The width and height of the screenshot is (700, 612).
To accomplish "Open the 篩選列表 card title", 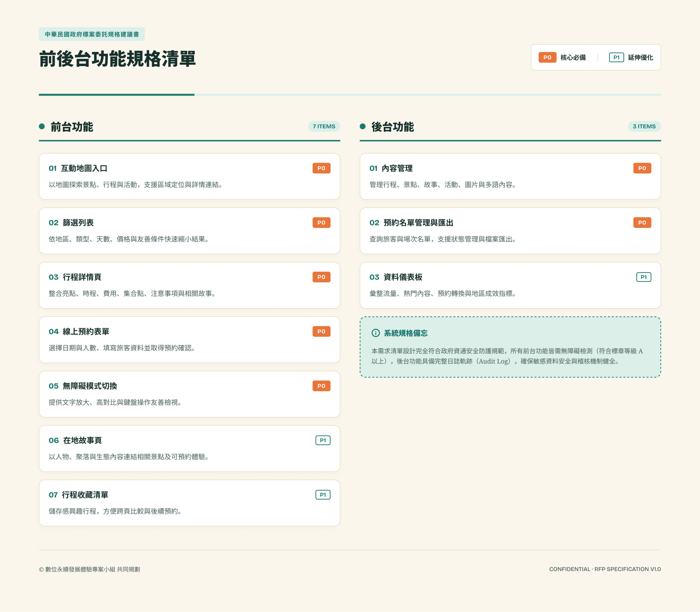I will coord(78,223).
